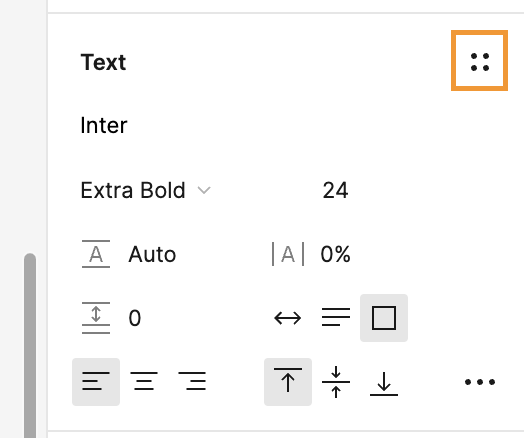The width and height of the screenshot is (524, 438).
Task: Select auto width text resizing
Action: coord(288,318)
